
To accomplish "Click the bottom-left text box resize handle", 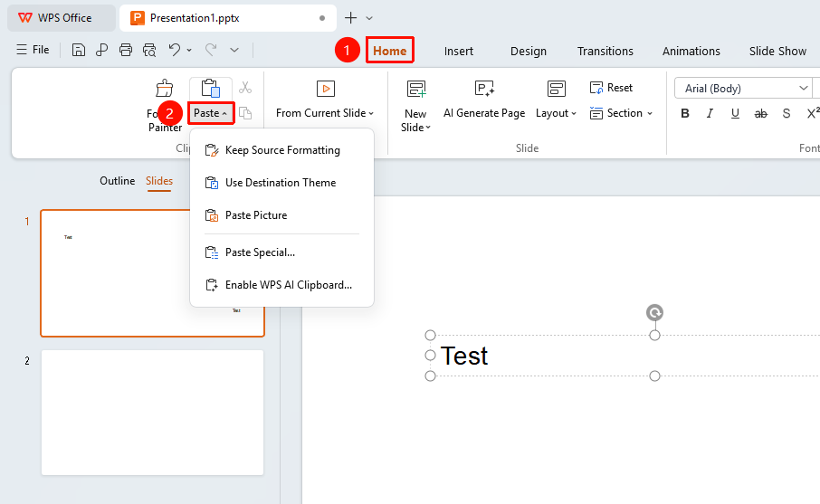I will 430,376.
